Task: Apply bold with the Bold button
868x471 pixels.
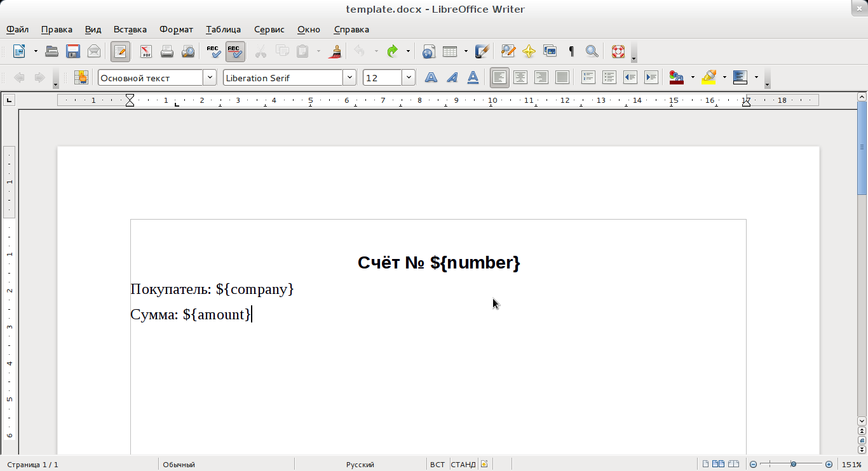Action: (x=431, y=77)
